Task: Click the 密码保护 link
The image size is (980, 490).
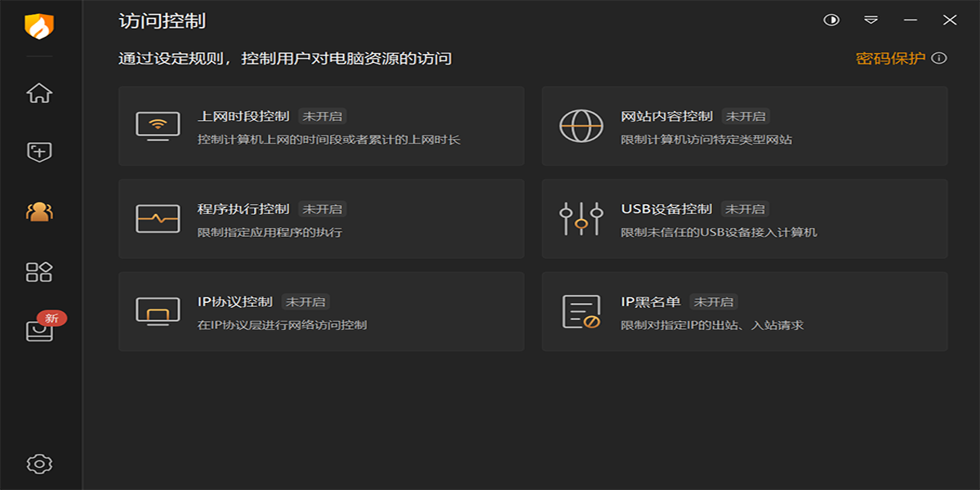Action: click(x=890, y=58)
